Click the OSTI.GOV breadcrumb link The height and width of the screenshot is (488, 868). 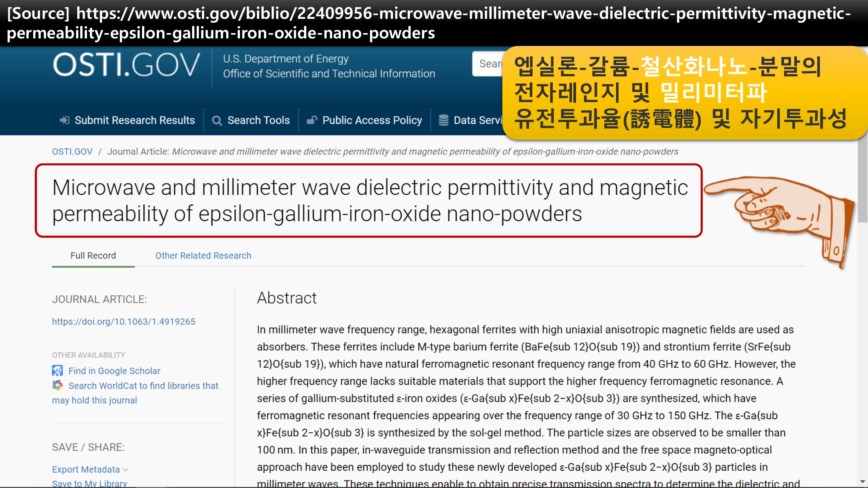[72, 151]
